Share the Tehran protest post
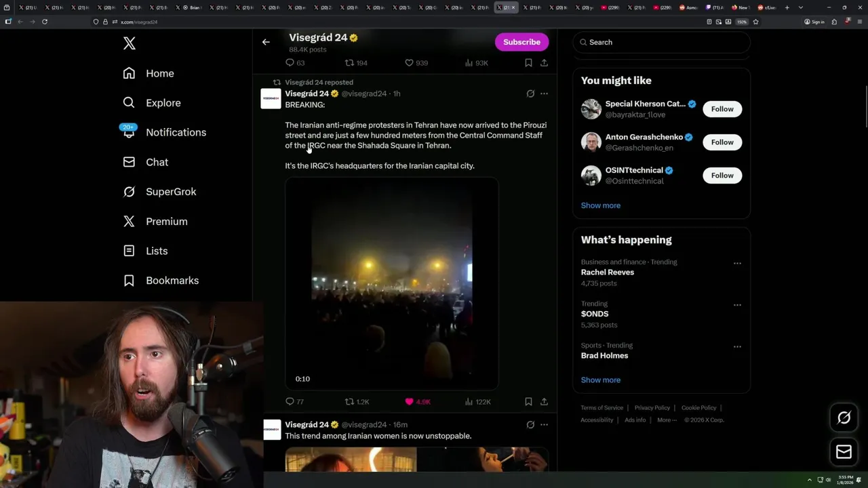Screen dimensions: 868x488 point(544,402)
